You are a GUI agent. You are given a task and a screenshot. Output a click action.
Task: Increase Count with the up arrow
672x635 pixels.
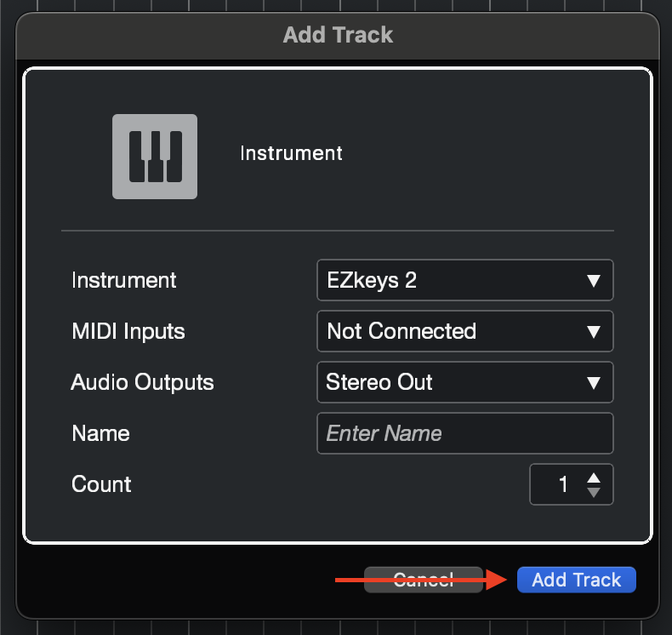[594, 478]
